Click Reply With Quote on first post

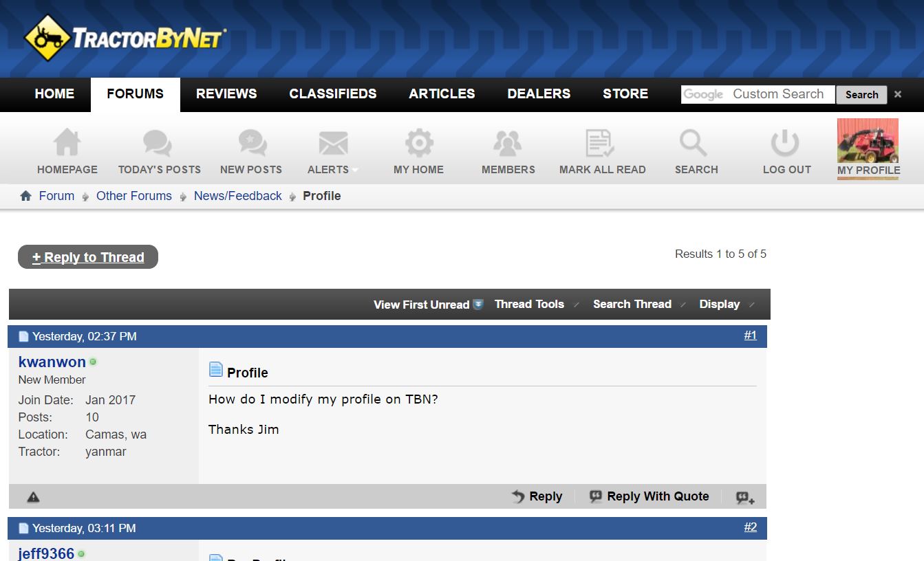coord(649,496)
